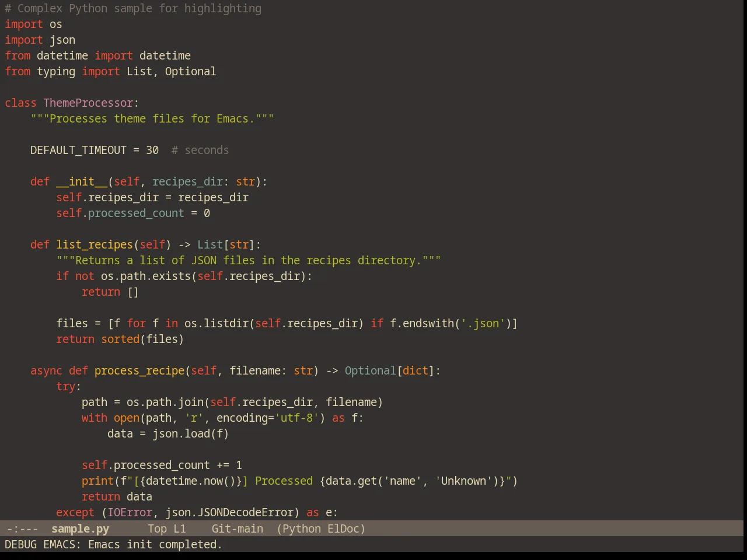Image resolution: width=747 pixels, height=560 pixels.
Task: Click the 'self.recipes_dir = recipes_dir' line
Action: [x=152, y=197]
